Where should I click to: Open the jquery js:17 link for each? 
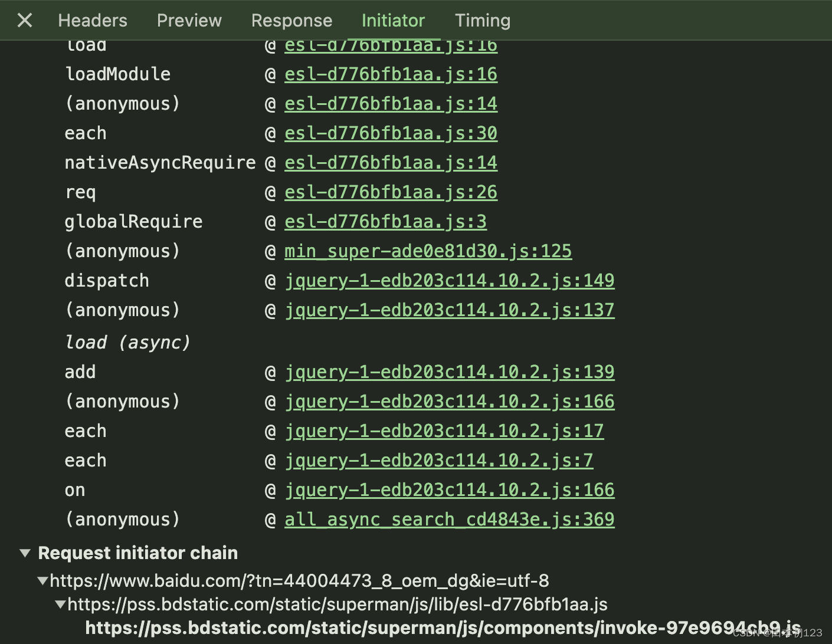[x=444, y=431]
